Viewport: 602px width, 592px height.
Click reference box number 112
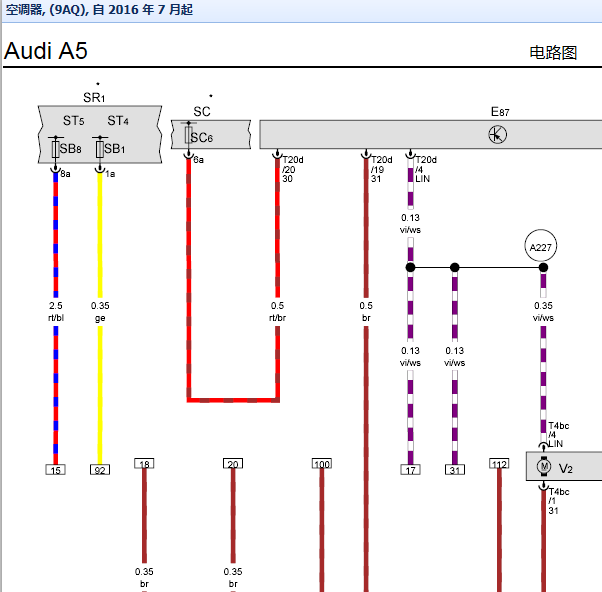click(499, 463)
